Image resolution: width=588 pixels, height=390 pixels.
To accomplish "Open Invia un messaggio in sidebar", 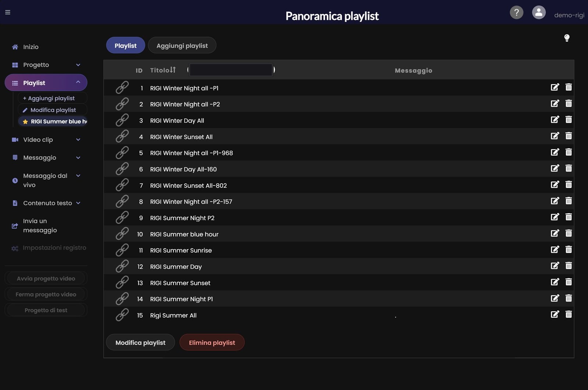I will click(40, 225).
